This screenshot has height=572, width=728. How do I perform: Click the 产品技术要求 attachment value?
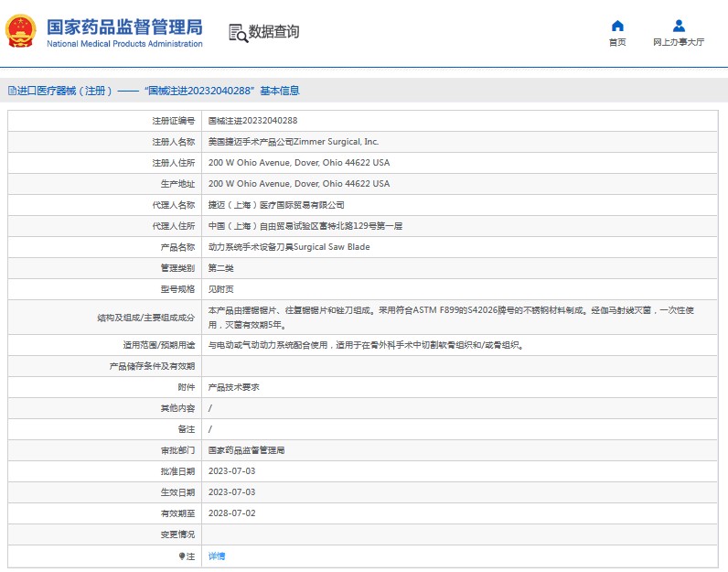(233, 387)
